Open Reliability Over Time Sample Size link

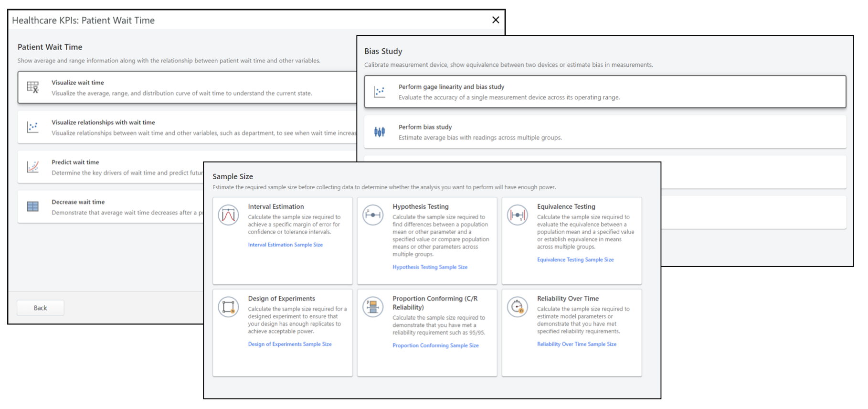(577, 344)
